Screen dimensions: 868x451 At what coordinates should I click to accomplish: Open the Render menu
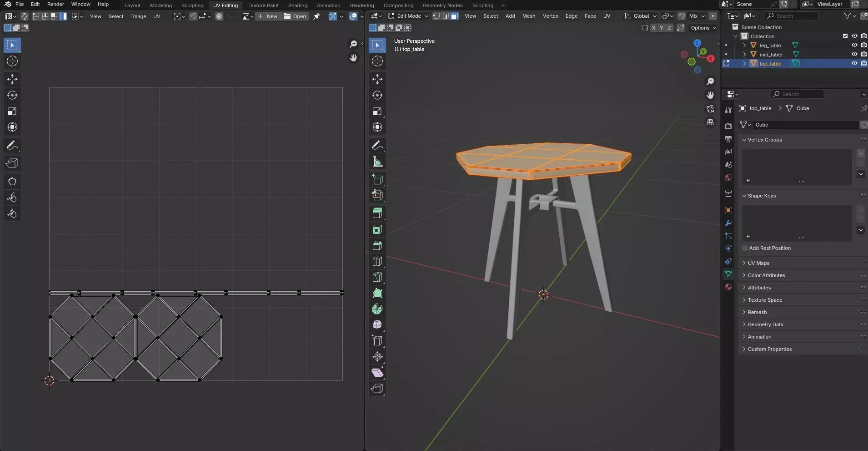point(55,4)
